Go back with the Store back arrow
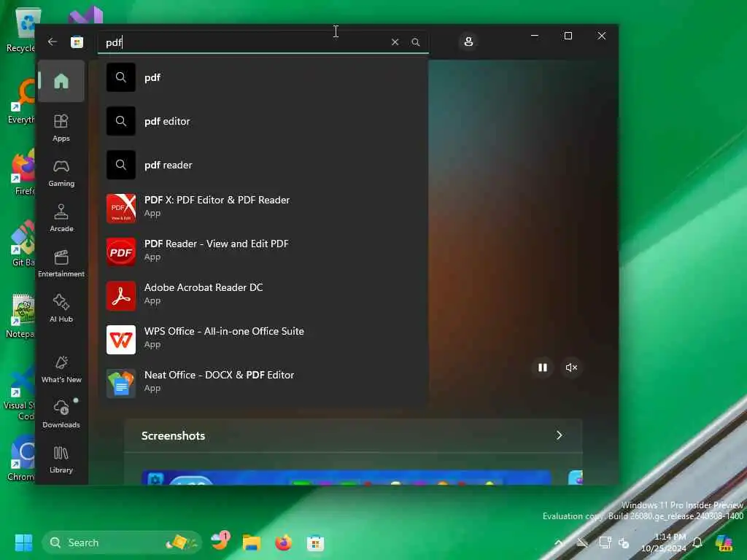 53,42
